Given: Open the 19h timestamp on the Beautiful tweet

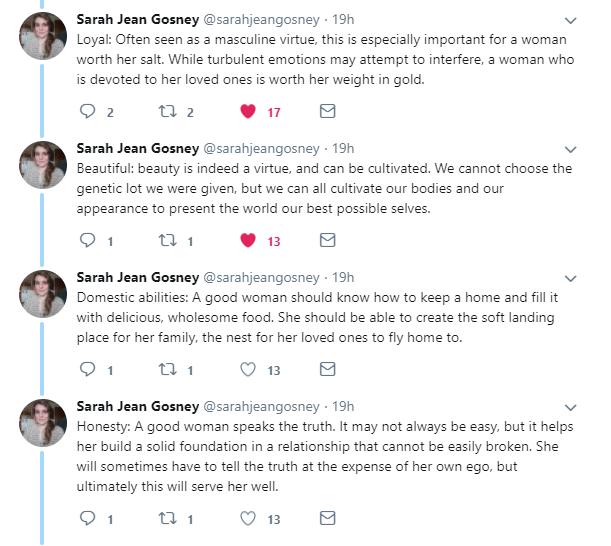Looking at the screenshot, I should click(x=344, y=148).
